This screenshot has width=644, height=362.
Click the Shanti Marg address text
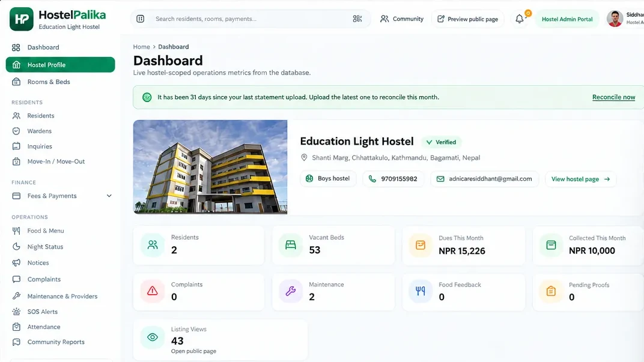(396, 158)
